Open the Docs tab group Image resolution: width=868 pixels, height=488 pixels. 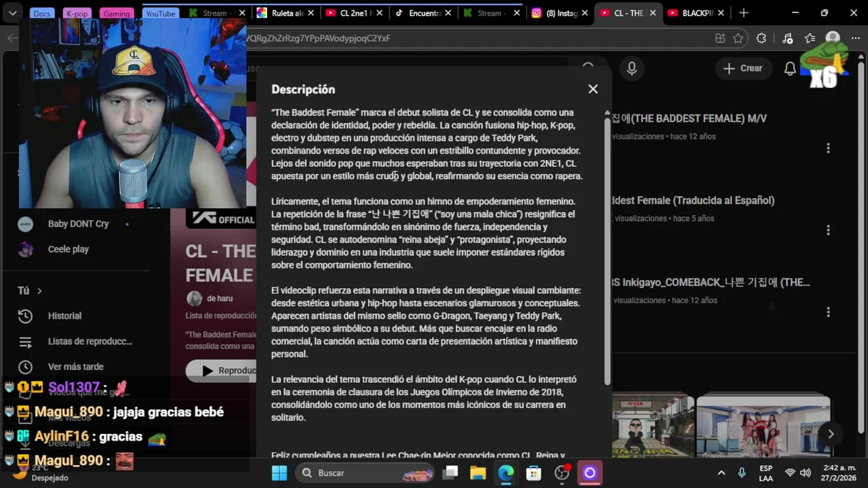41,14
